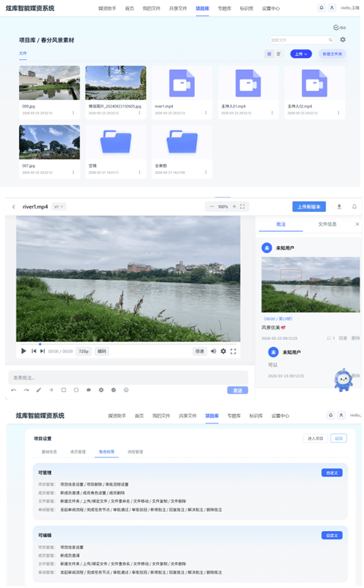Click the 进入项目 button
This screenshot has height=588, width=364.
tap(315, 439)
